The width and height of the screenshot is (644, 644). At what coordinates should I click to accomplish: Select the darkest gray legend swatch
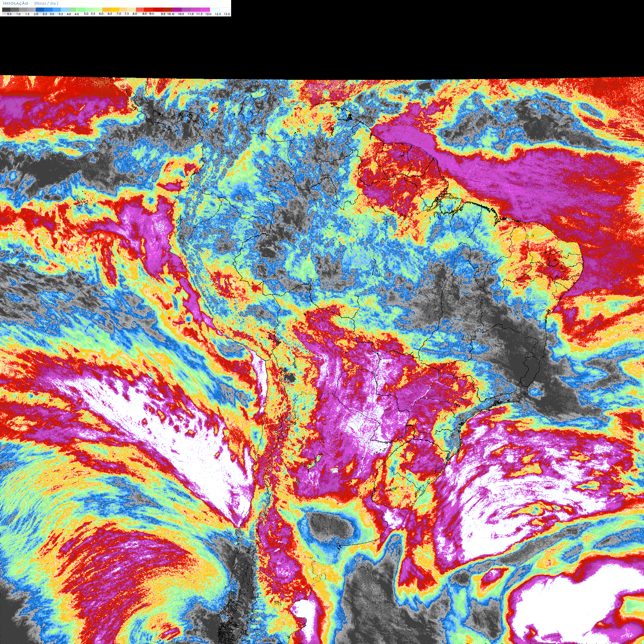(6, 10)
